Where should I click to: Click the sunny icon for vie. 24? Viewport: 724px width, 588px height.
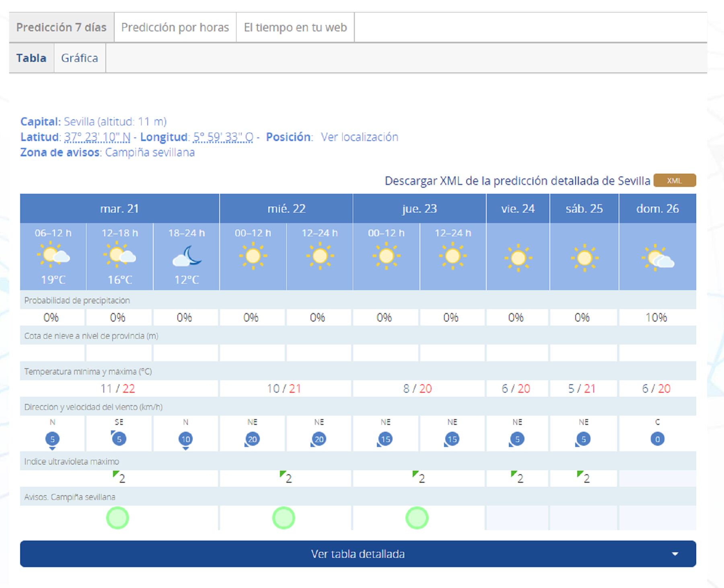518,258
